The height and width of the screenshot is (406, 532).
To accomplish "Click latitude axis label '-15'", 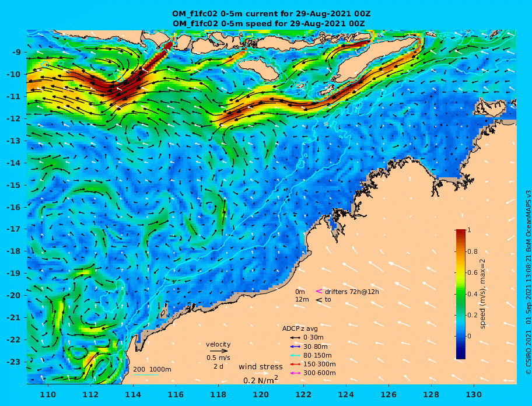I will pos(14,185).
